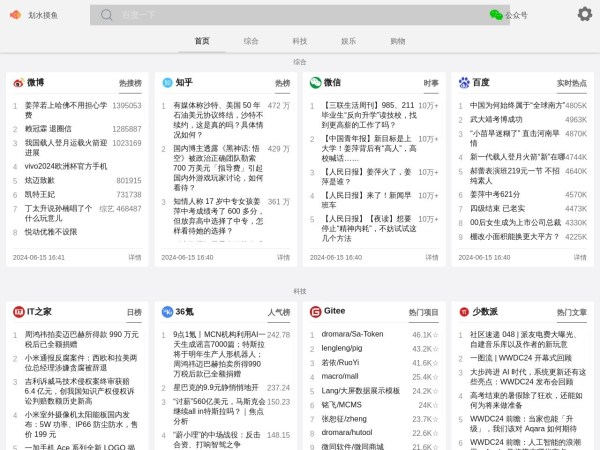
Task: Open Baidu item 四级结束 已老实
Action: pyautogui.click(x=497, y=209)
